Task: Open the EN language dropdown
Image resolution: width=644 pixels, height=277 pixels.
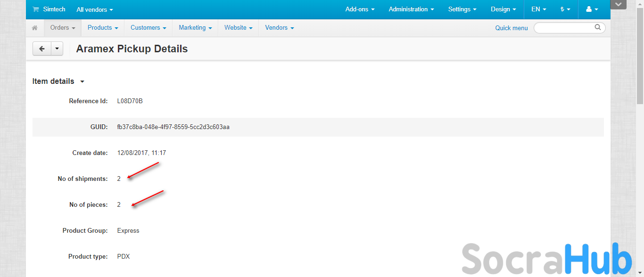Action: 538,9
